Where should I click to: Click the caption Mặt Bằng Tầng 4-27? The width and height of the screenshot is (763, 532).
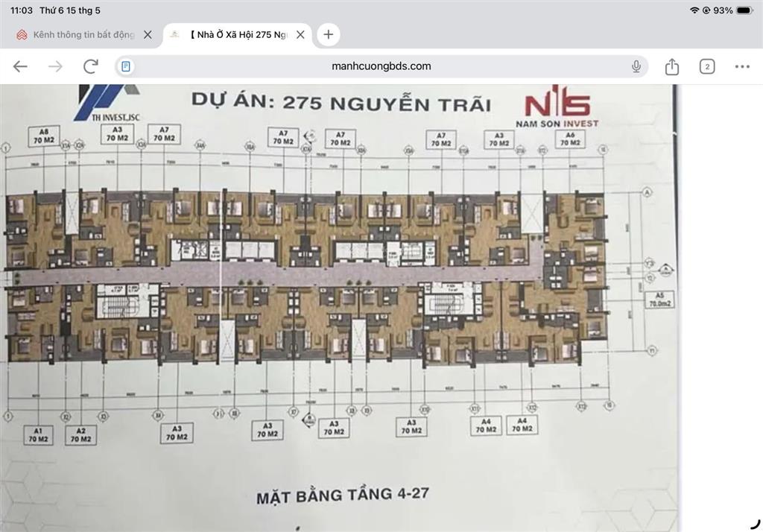coord(343,495)
